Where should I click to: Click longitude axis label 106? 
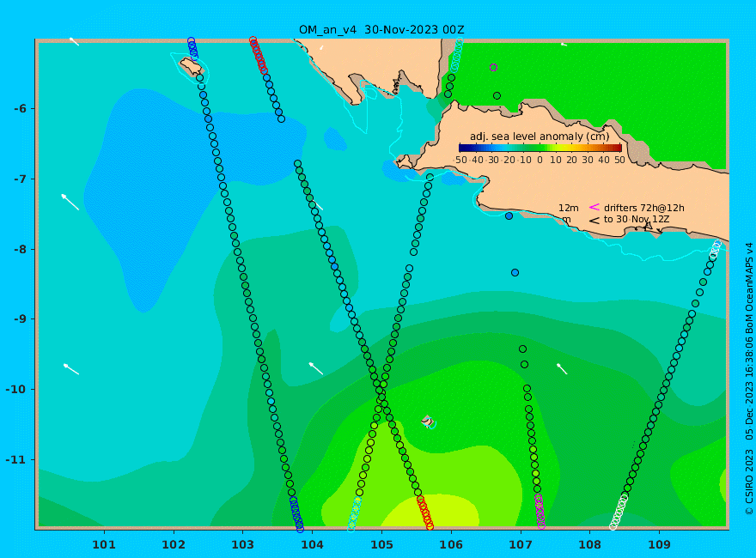pos(451,545)
